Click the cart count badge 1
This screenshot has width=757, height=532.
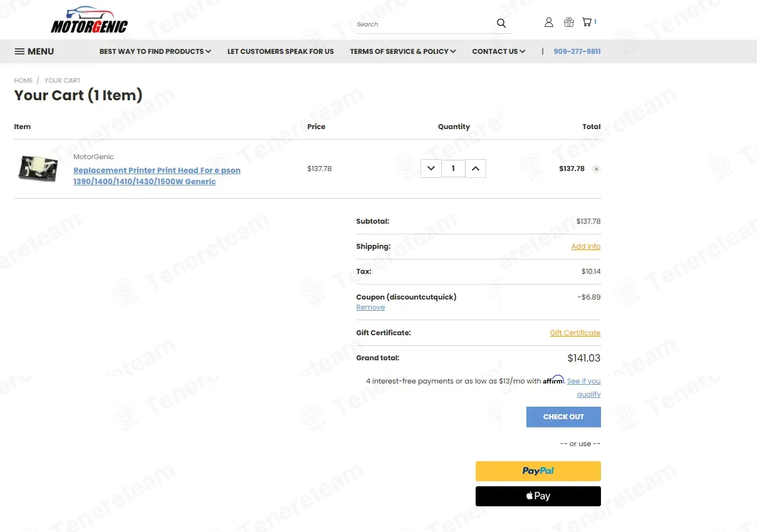click(595, 22)
